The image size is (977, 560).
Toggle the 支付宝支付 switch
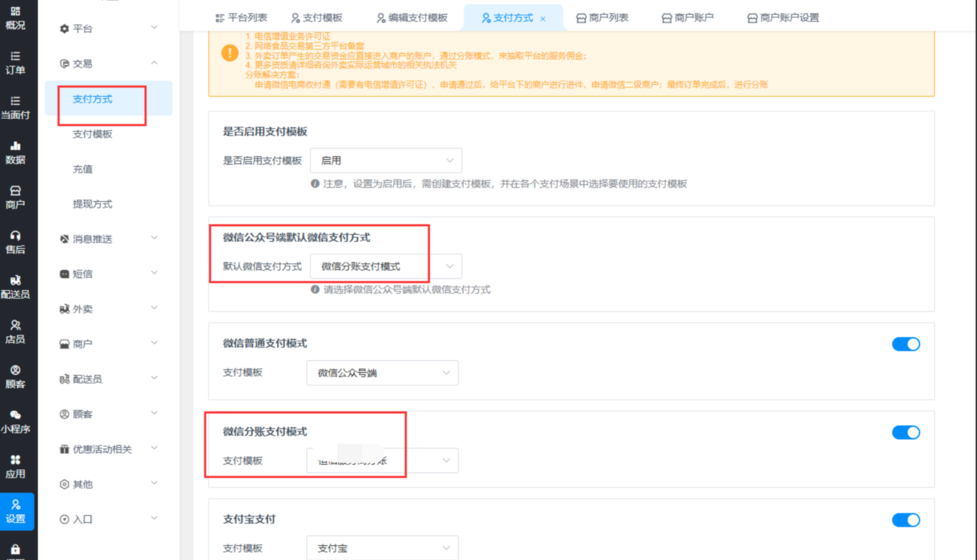(x=905, y=520)
